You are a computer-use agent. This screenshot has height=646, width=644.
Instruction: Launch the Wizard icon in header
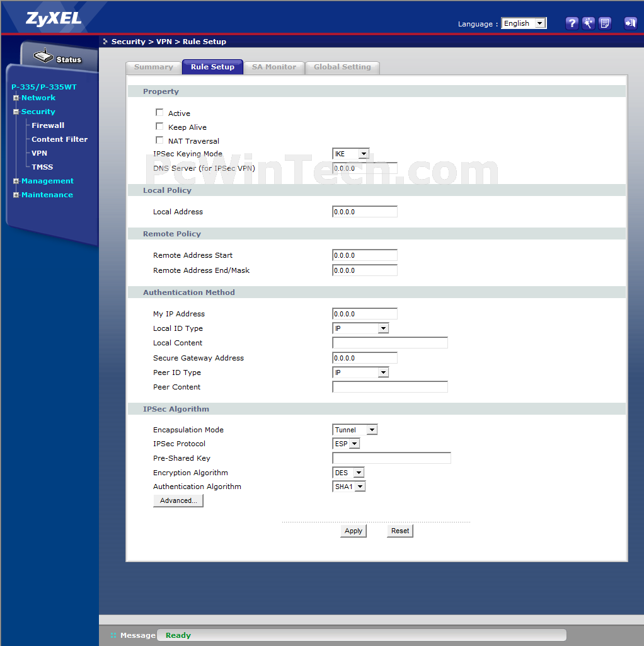coord(589,23)
